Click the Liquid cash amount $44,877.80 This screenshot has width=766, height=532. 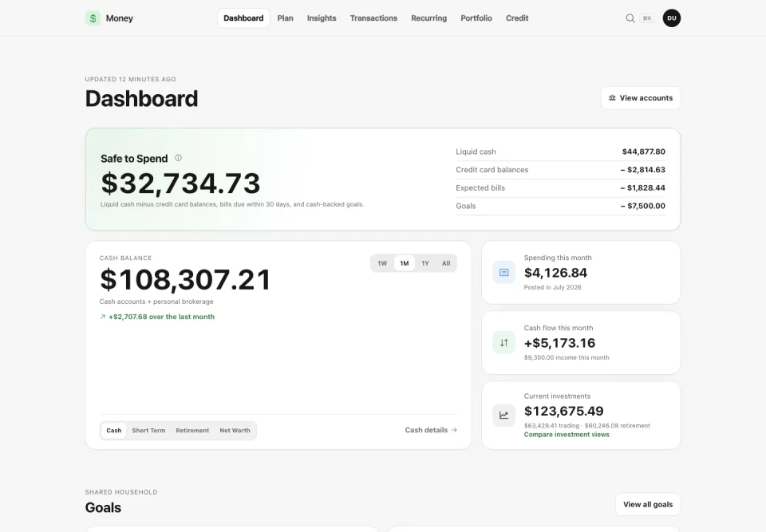click(643, 152)
